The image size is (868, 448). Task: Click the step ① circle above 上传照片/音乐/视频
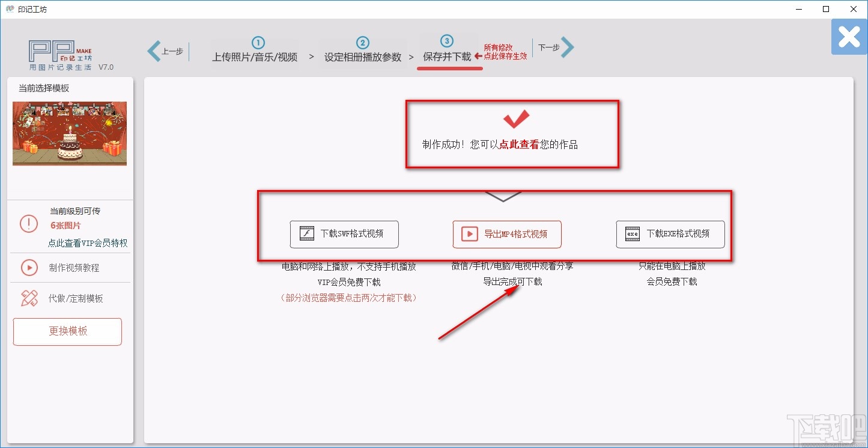coord(257,43)
